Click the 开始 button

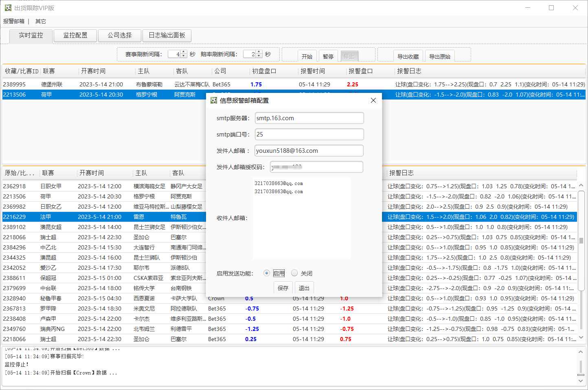click(307, 56)
